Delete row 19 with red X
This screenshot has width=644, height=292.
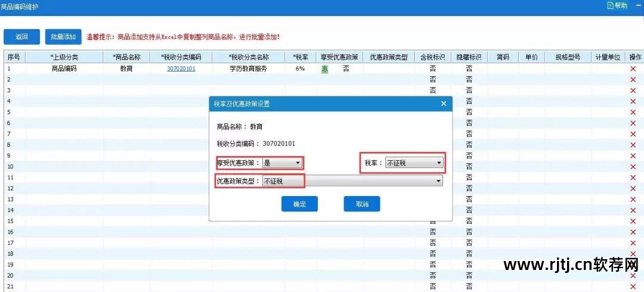click(633, 265)
